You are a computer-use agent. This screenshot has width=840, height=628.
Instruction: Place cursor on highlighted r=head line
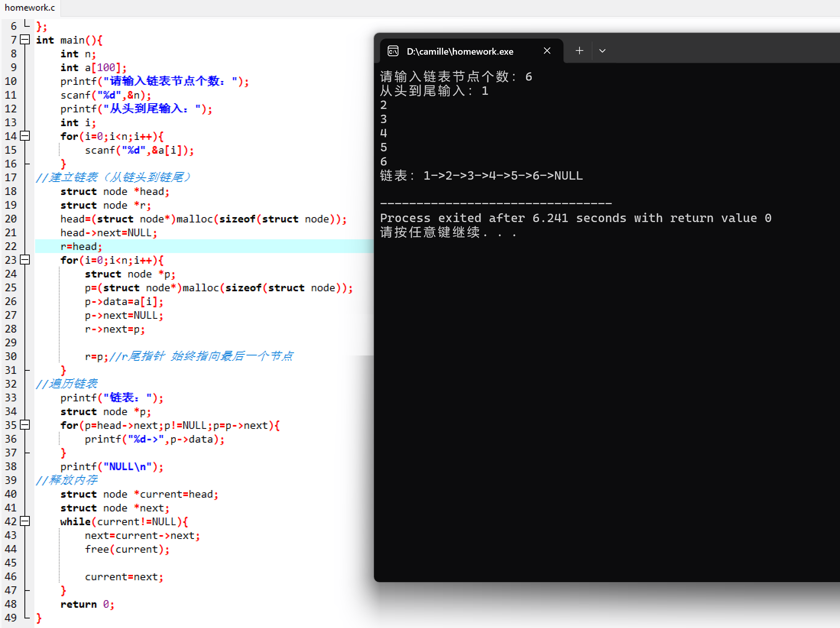coord(81,247)
